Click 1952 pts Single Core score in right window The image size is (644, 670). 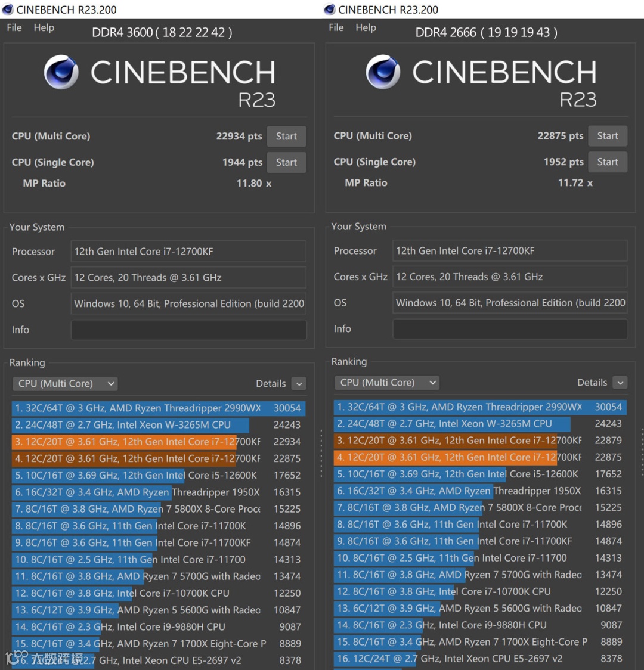(x=563, y=162)
